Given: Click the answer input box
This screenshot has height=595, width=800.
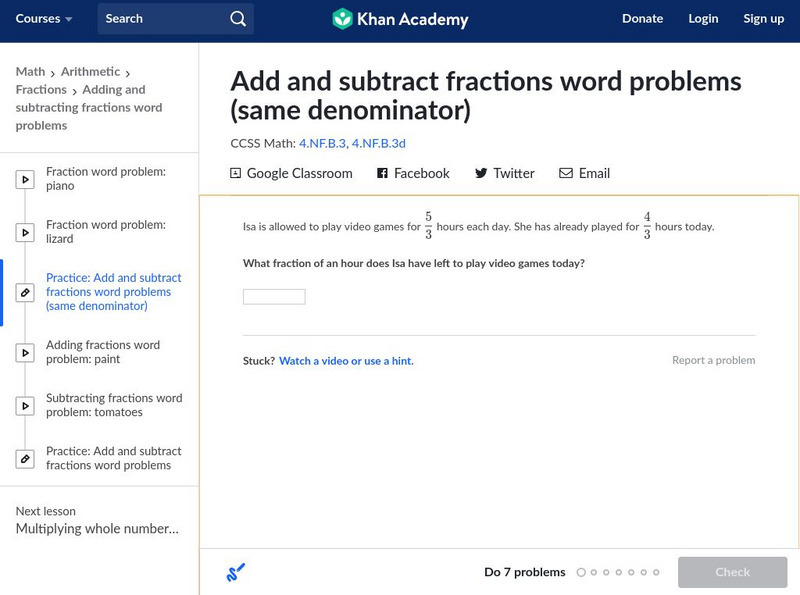Looking at the screenshot, I should pyautogui.click(x=274, y=297).
